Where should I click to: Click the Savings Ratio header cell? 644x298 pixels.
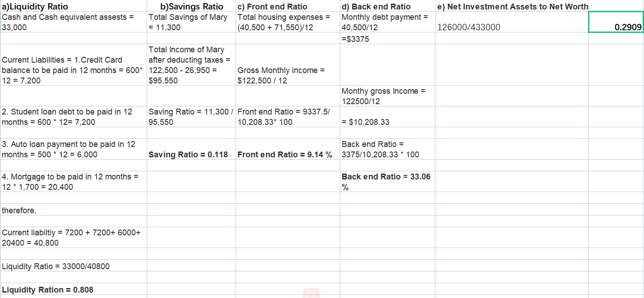tap(190, 6)
